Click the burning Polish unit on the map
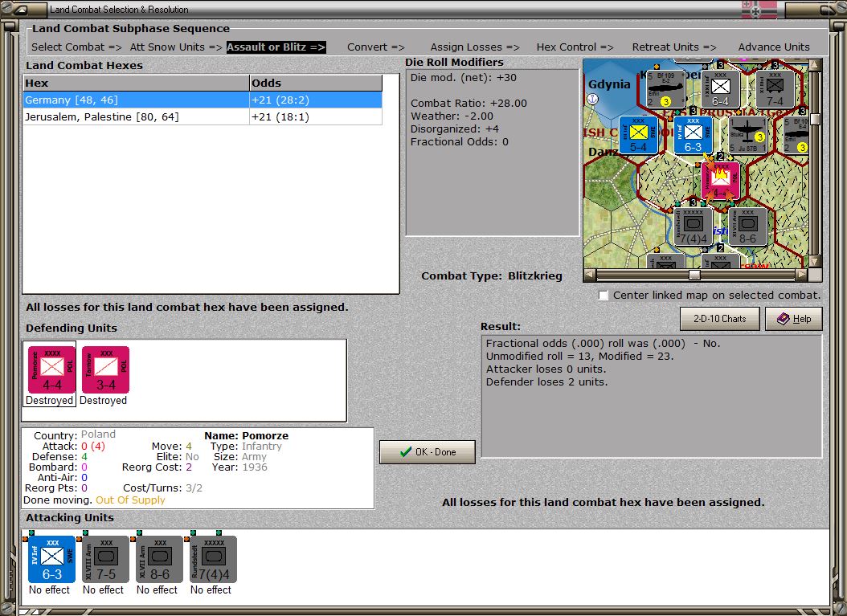 click(721, 182)
